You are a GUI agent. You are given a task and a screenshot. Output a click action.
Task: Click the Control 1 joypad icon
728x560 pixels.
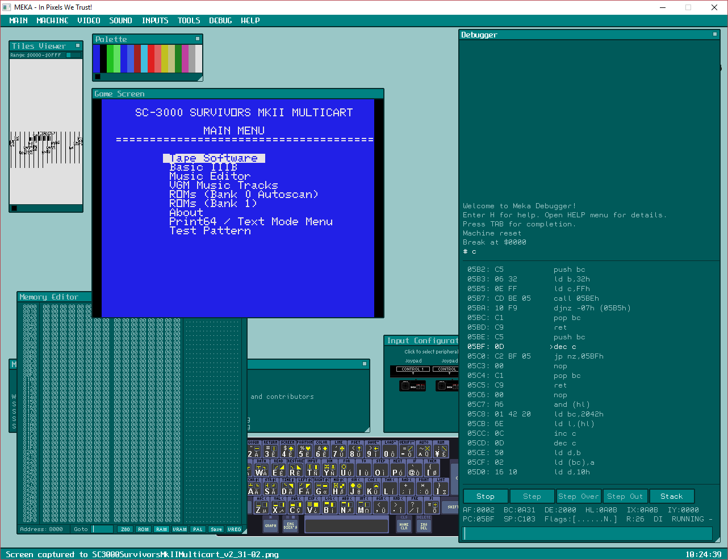pyautogui.click(x=412, y=386)
